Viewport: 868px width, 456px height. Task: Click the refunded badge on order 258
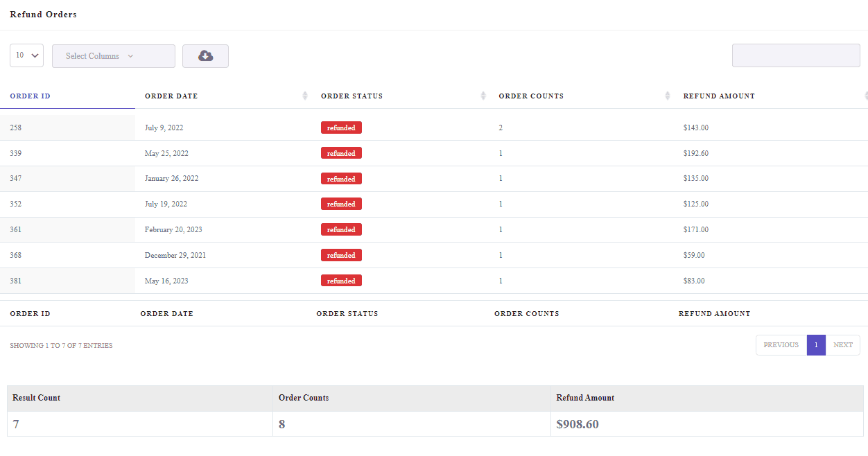click(x=341, y=128)
